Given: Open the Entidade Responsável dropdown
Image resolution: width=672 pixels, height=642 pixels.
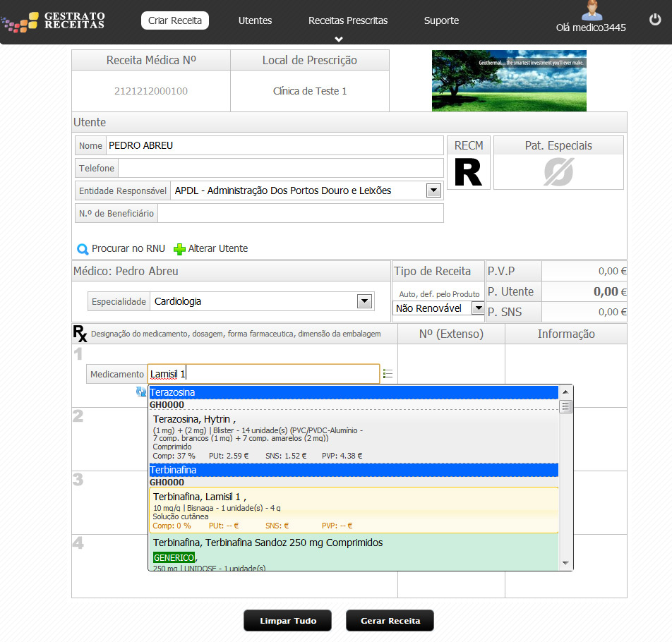Looking at the screenshot, I should click(433, 190).
